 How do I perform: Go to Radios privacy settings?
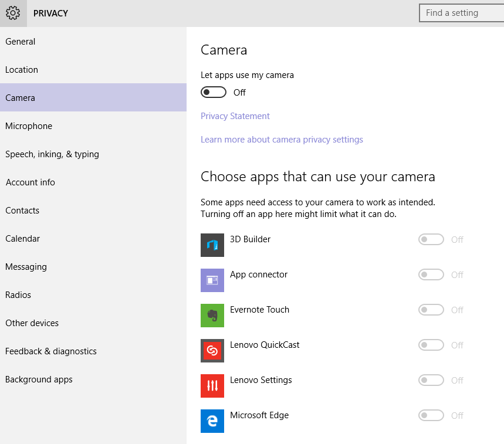[x=93, y=294]
